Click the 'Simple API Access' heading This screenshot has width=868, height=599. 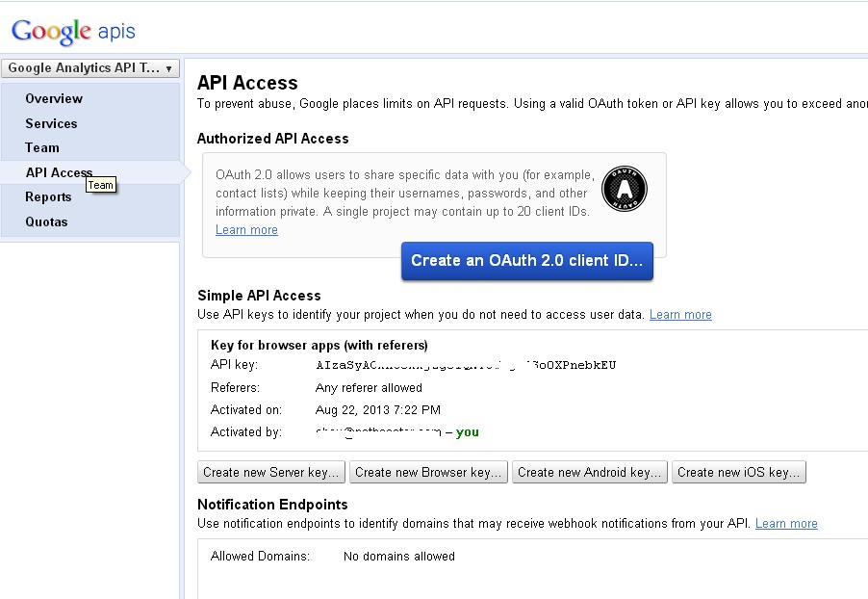[x=259, y=296]
